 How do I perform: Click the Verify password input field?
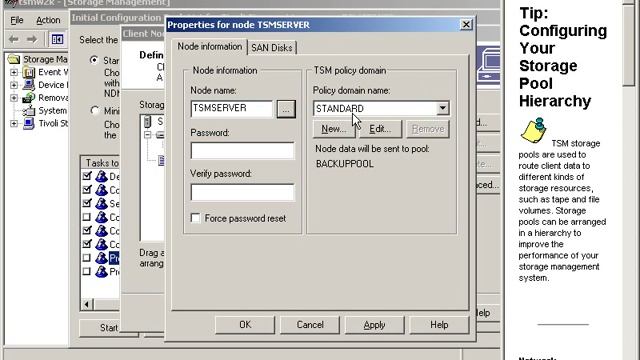pos(242,192)
